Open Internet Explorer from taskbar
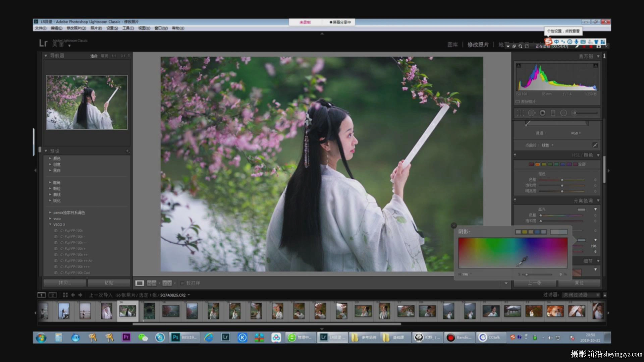Screen dimensions: 644x362 tap(209, 337)
